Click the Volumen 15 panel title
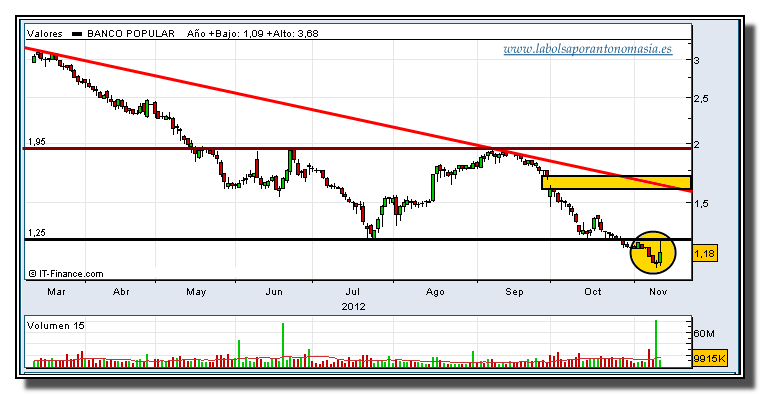Viewport: 760px width, 394px height. (x=56, y=326)
